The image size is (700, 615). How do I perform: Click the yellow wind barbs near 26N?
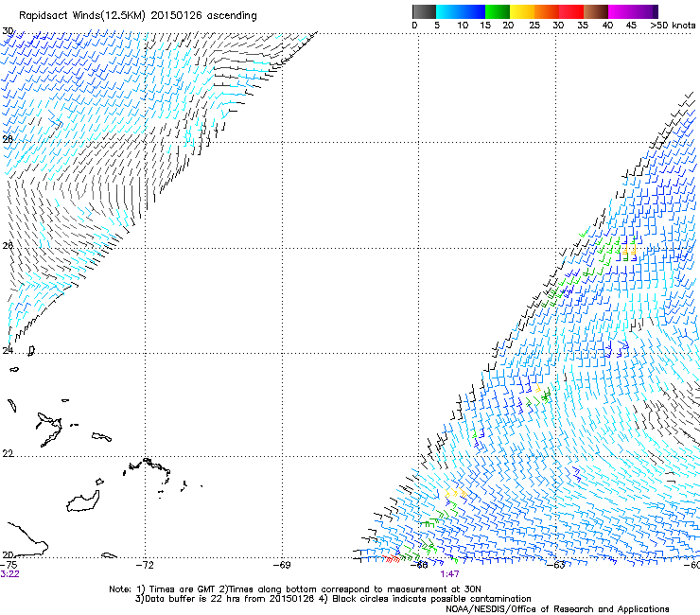629,248
